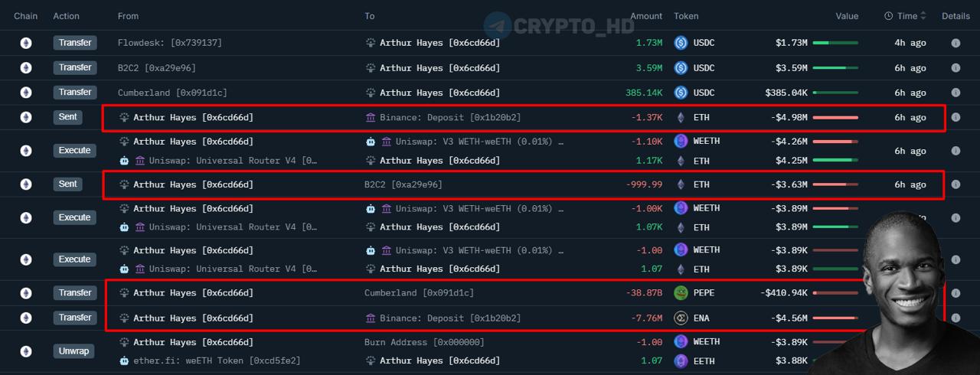
Task: Open details icon for -1.37K ETH sent row
Action: point(955,117)
